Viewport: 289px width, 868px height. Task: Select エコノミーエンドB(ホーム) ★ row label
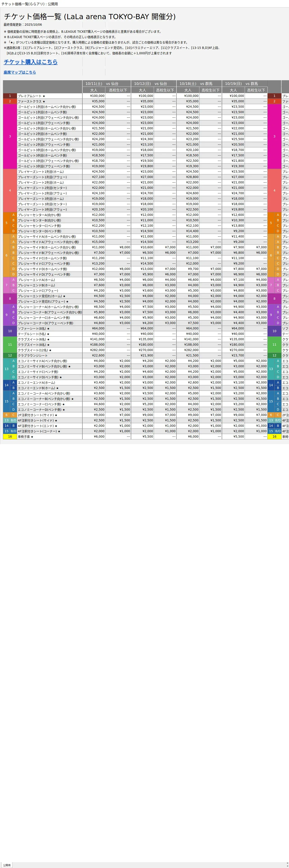pos(50,388)
